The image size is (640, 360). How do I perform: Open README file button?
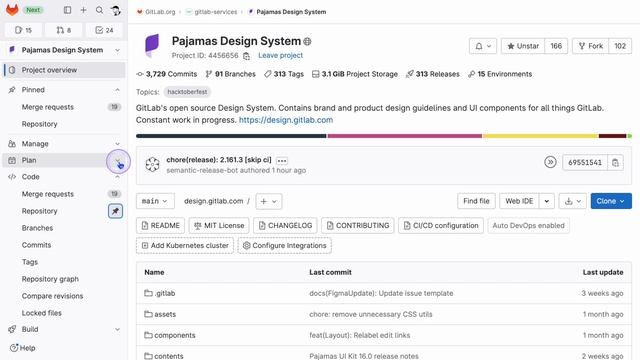(160, 225)
